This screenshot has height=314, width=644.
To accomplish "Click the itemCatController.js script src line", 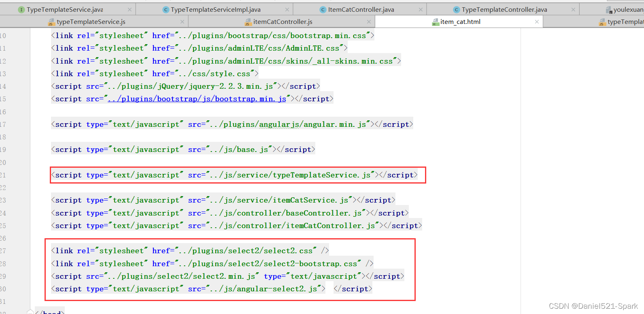I will coord(236,226).
